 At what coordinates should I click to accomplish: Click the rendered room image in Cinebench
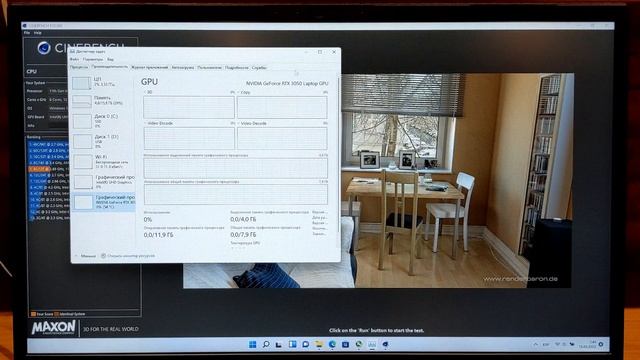coord(457,180)
